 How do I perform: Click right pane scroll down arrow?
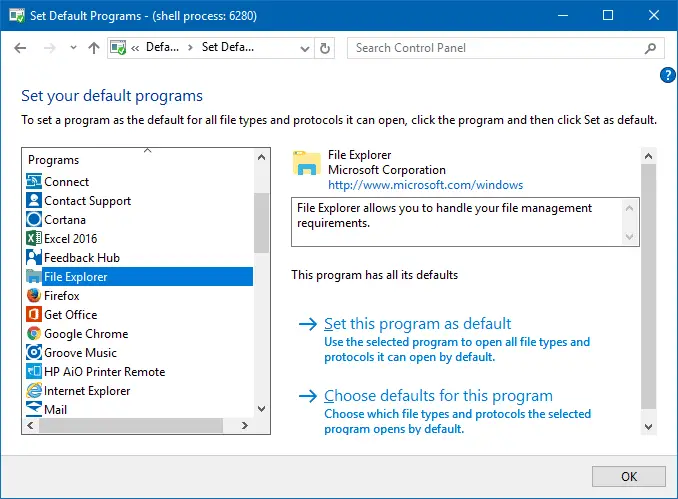648,427
